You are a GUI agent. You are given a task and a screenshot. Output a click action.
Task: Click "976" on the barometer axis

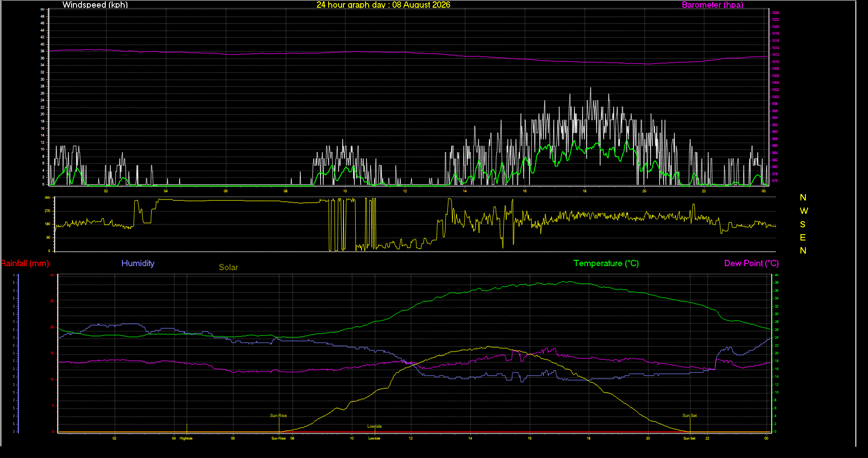(774, 181)
